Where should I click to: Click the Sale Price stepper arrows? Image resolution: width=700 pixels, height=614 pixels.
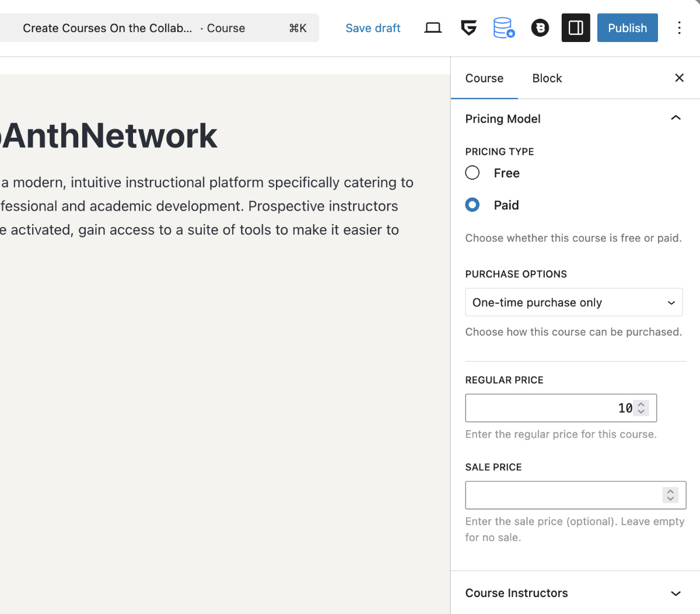[x=670, y=495]
